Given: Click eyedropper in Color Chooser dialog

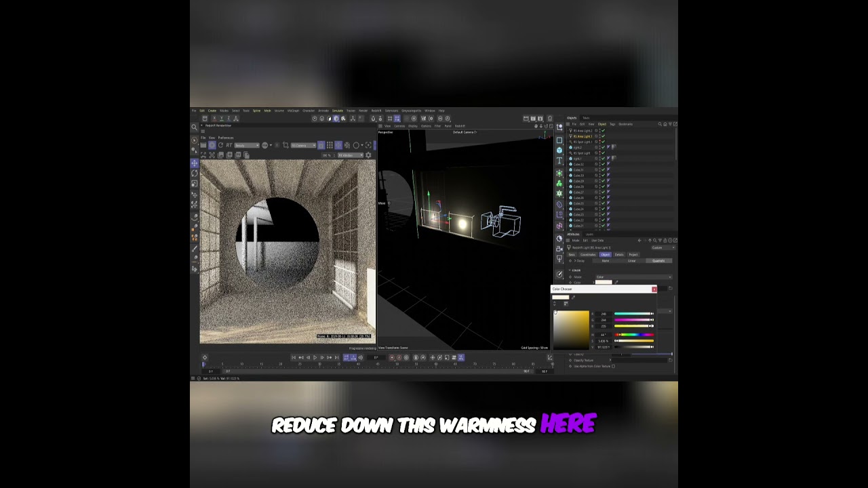Looking at the screenshot, I should click(573, 298).
